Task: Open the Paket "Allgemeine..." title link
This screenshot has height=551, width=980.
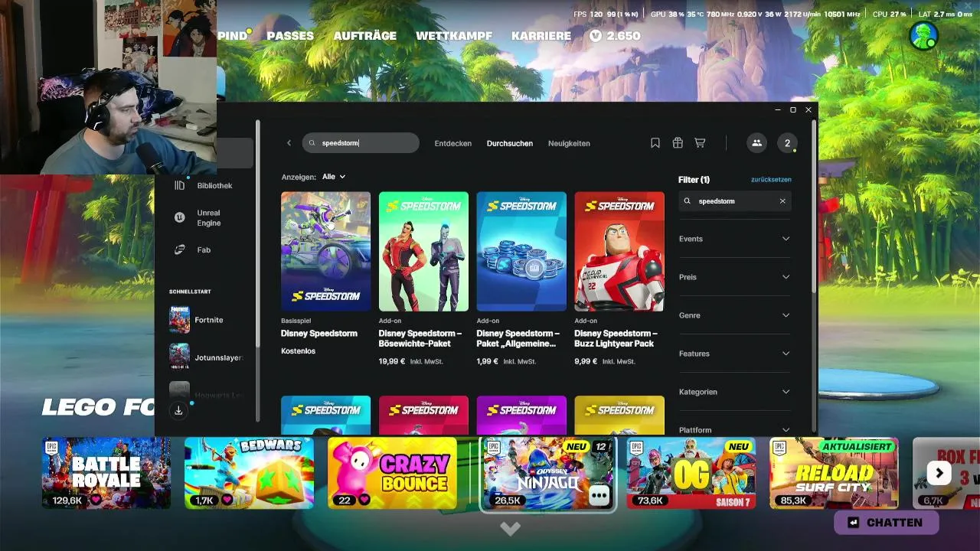Action: point(518,338)
